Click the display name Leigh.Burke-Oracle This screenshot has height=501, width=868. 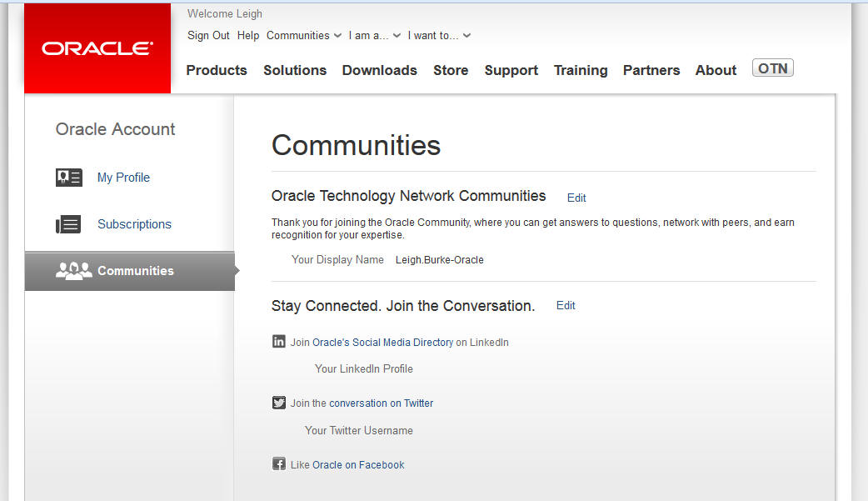[440, 260]
